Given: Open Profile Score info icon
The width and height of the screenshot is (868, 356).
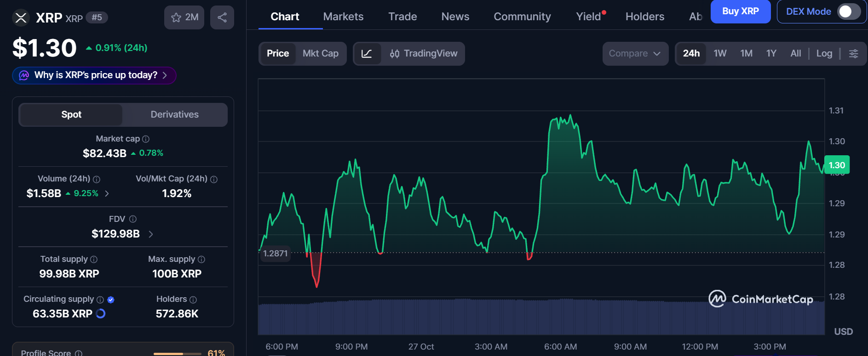Looking at the screenshot, I should (x=79, y=353).
